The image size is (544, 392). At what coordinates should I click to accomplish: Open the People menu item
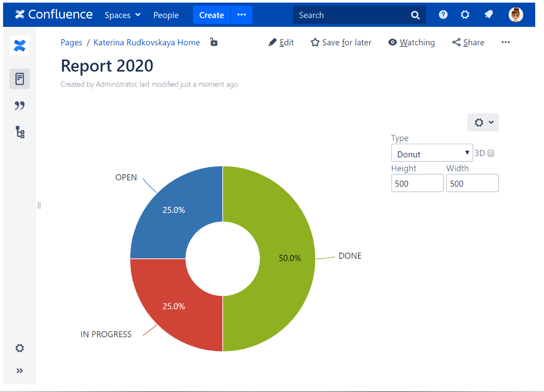[x=166, y=15]
